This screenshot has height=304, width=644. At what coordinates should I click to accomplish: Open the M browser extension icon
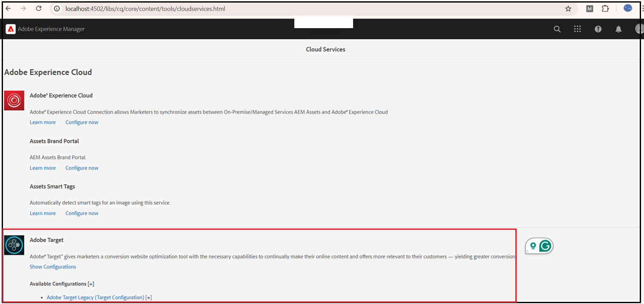589,9
